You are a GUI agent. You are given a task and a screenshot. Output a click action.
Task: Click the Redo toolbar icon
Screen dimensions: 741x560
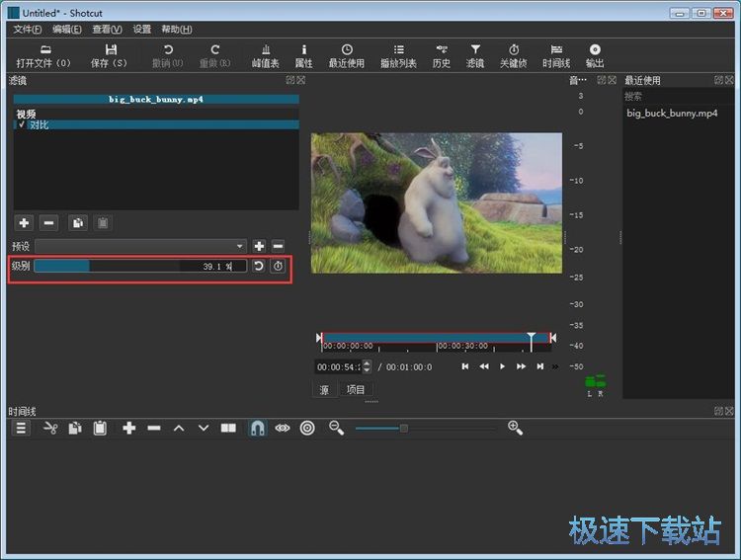coord(214,55)
